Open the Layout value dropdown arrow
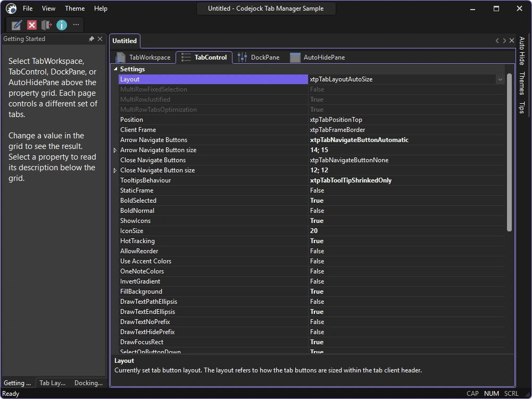The width and height of the screenshot is (532, 399). (500, 79)
